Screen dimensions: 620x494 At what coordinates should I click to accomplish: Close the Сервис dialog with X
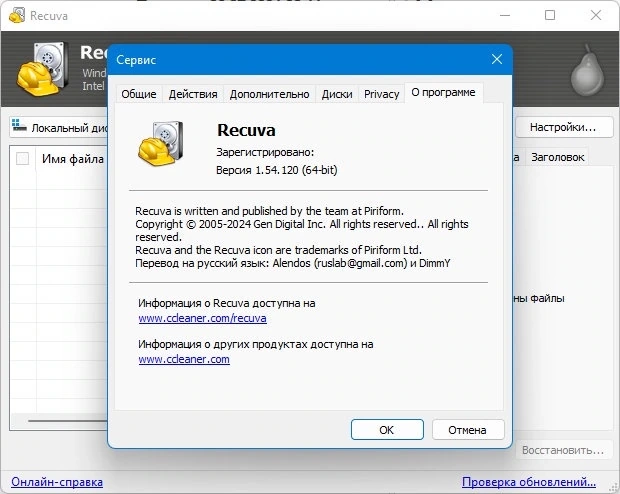coord(497,59)
